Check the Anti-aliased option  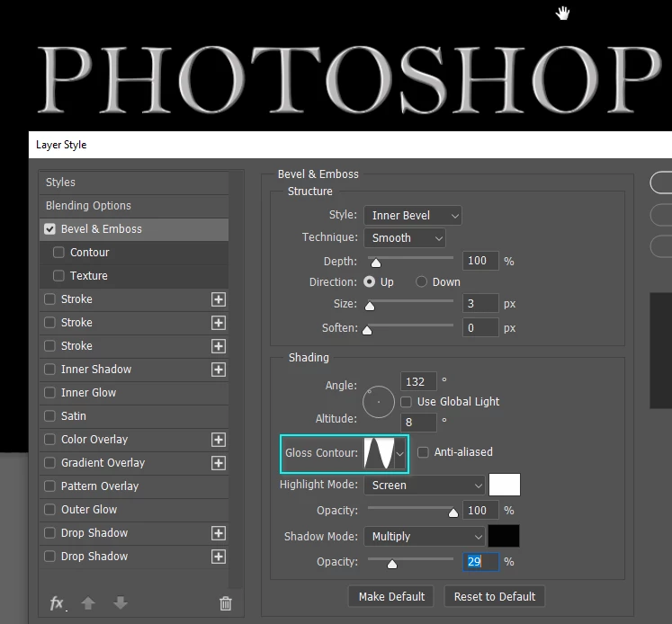[423, 452]
